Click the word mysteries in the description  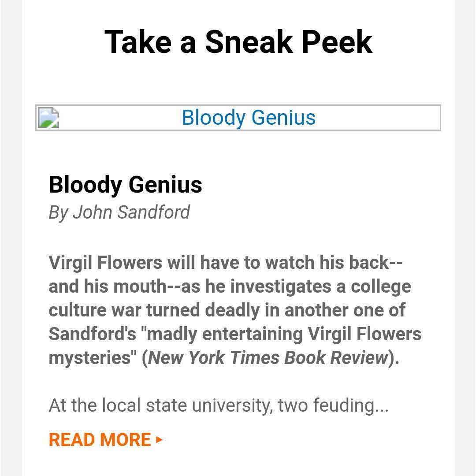click(x=92, y=357)
